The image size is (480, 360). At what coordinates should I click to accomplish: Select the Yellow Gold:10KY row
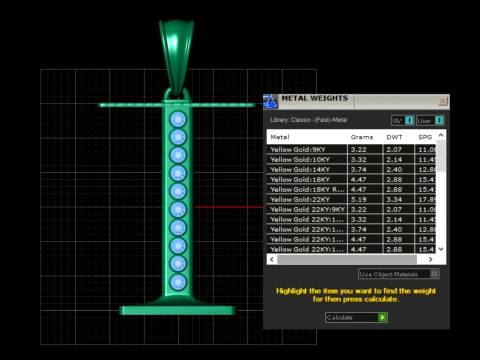pyautogui.click(x=351, y=159)
